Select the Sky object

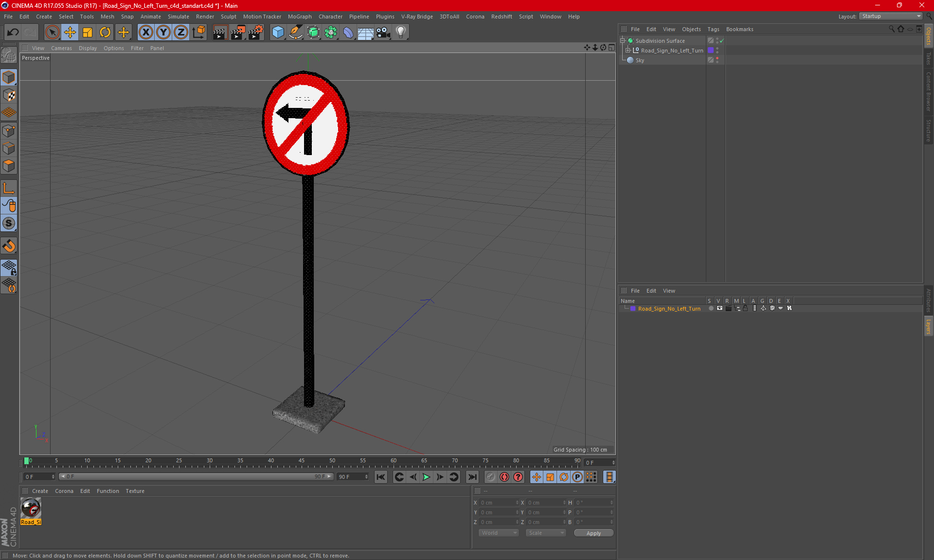tap(640, 60)
